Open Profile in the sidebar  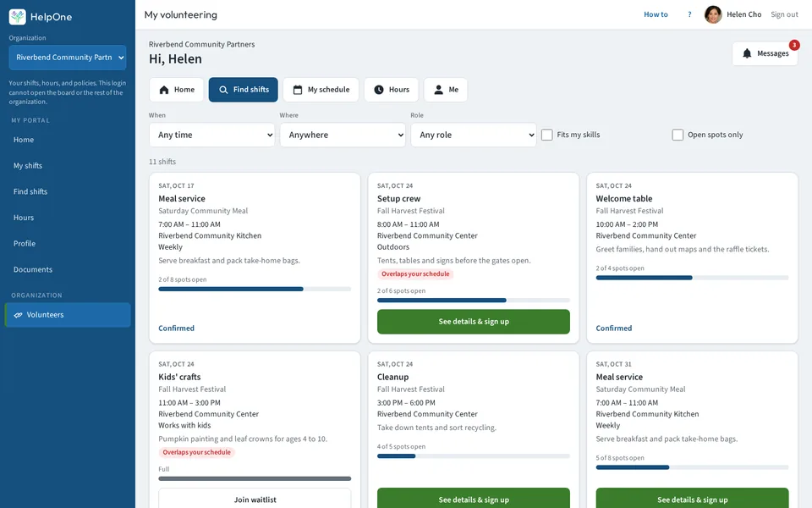point(68,244)
